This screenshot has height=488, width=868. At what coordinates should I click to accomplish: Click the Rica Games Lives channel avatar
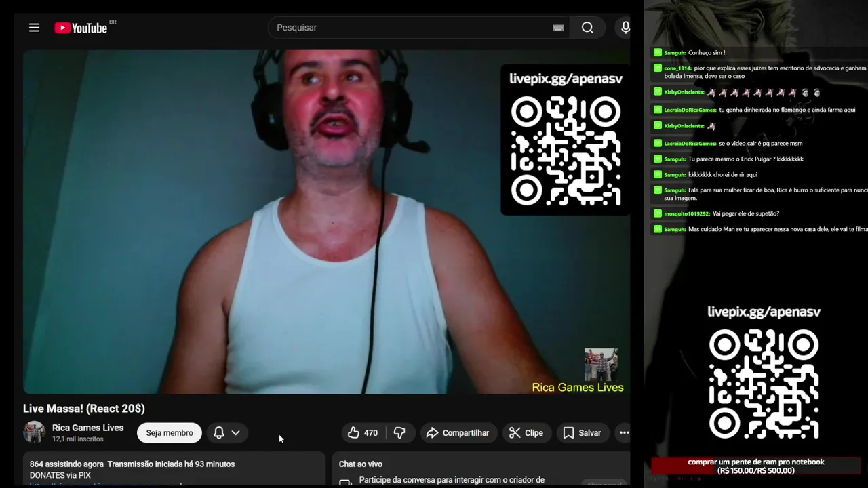click(x=34, y=432)
